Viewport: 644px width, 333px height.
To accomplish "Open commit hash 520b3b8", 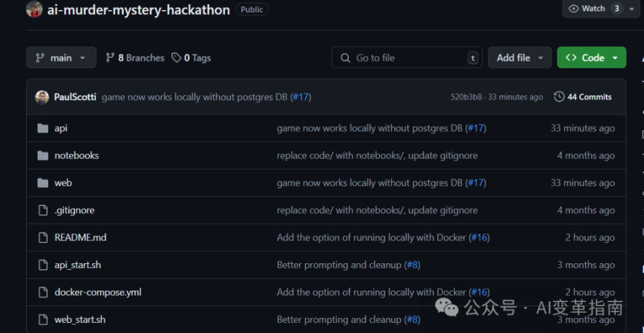I will click(466, 97).
